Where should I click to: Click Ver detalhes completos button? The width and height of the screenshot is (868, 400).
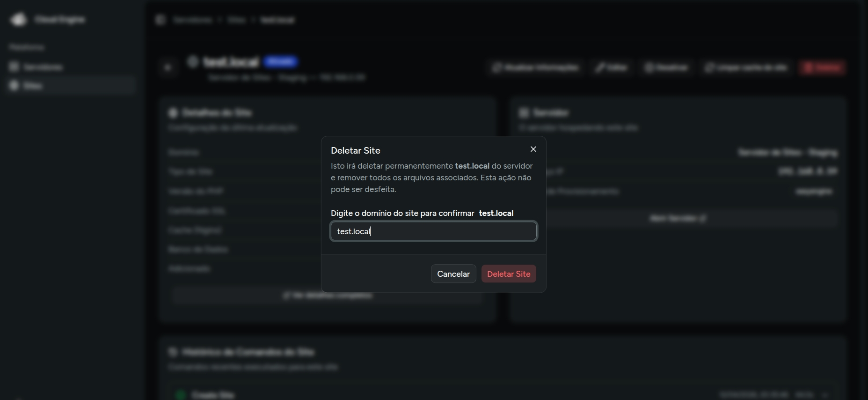coord(328,296)
